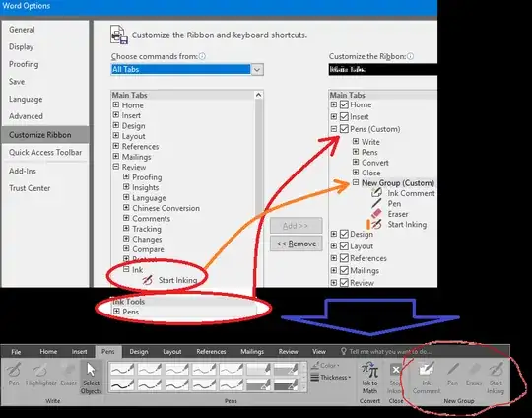The image size is (532, 418).
Task: Select the Tracking group row
Action: click(x=147, y=229)
